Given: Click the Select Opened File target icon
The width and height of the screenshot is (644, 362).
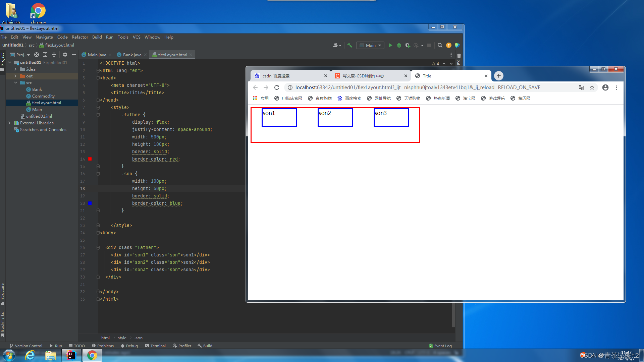Looking at the screenshot, I should (x=37, y=55).
